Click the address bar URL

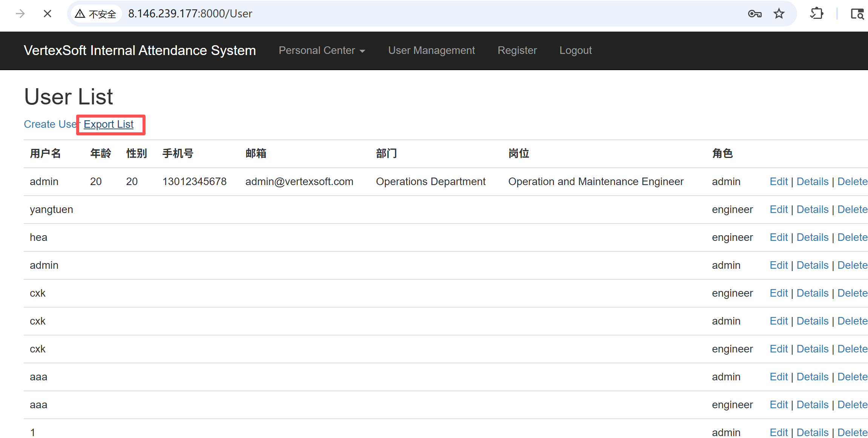click(190, 14)
